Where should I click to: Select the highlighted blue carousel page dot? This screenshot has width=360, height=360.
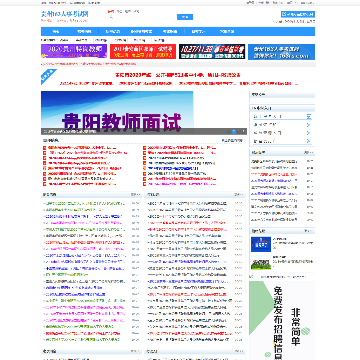234,132
